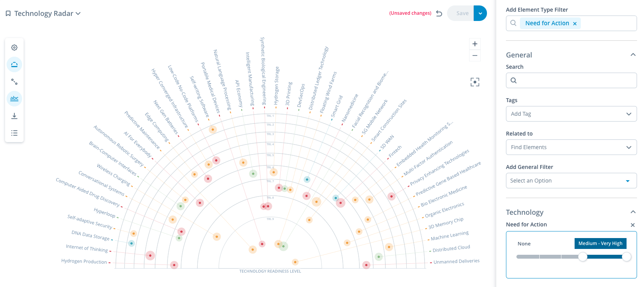Open the Select an Option dropdown
644x287 pixels.
click(571, 181)
